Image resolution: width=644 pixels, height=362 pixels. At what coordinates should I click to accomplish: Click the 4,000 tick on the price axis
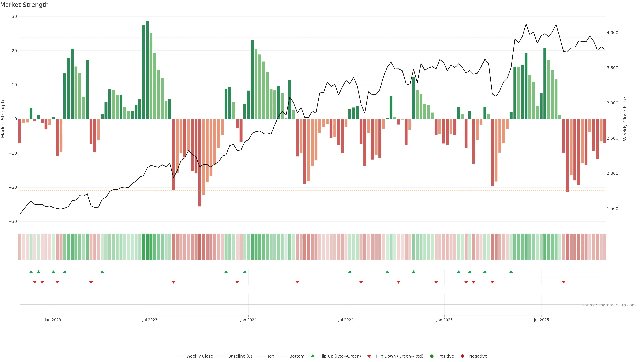pos(612,33)
